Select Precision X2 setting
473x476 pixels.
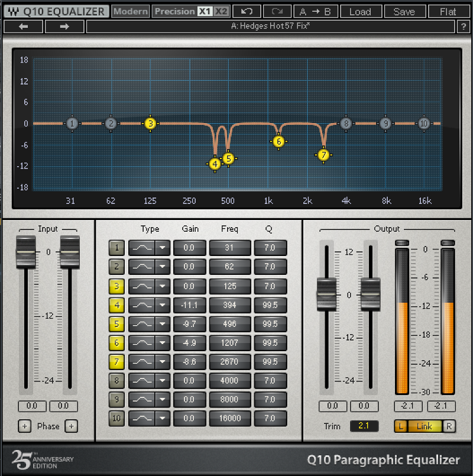[x=221, y=12]
